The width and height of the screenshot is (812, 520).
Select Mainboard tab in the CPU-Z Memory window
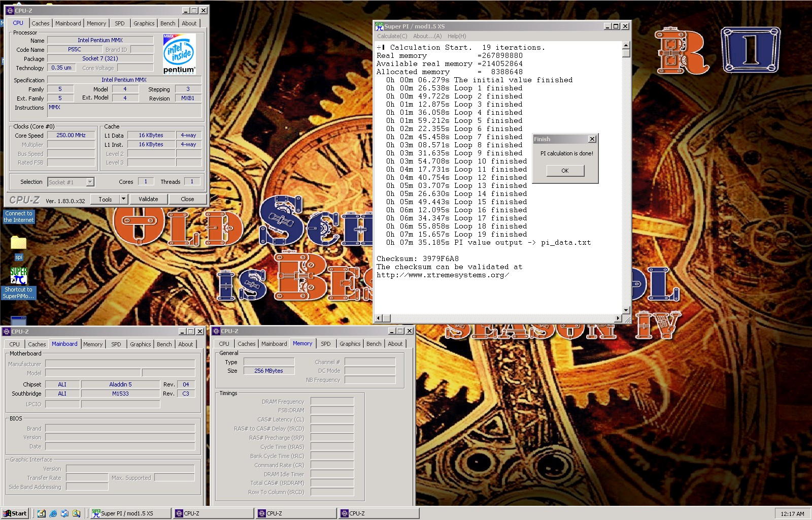point(274,344)
